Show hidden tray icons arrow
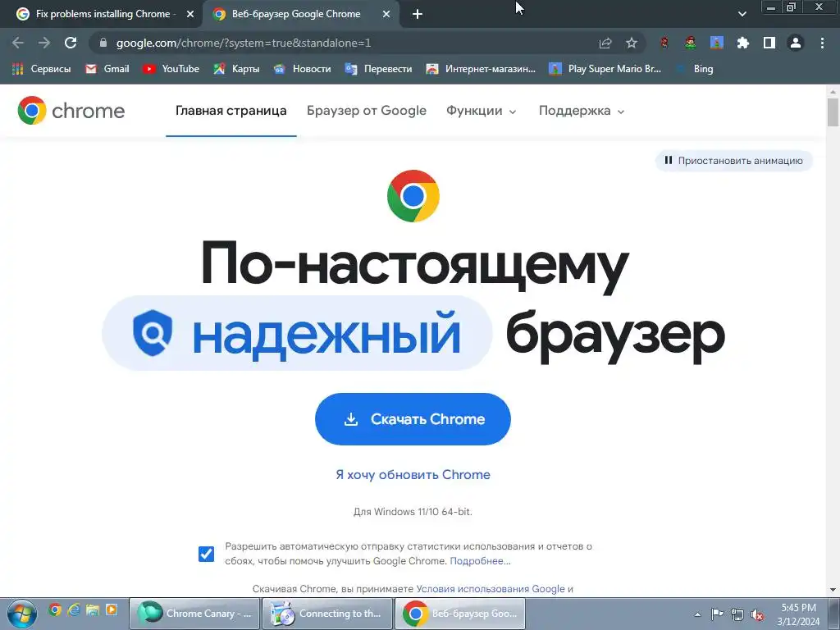 697,614
